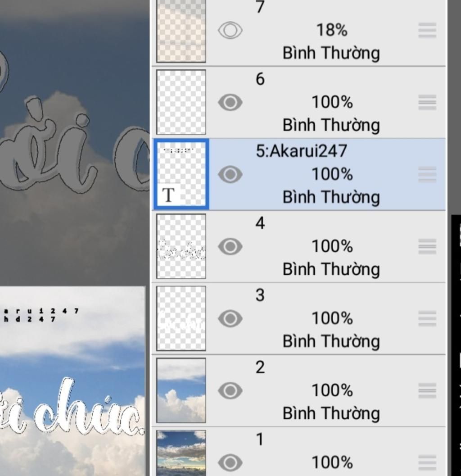Hide layer 7 with the eye icon

pyautogui.click(x=230, y=30)
